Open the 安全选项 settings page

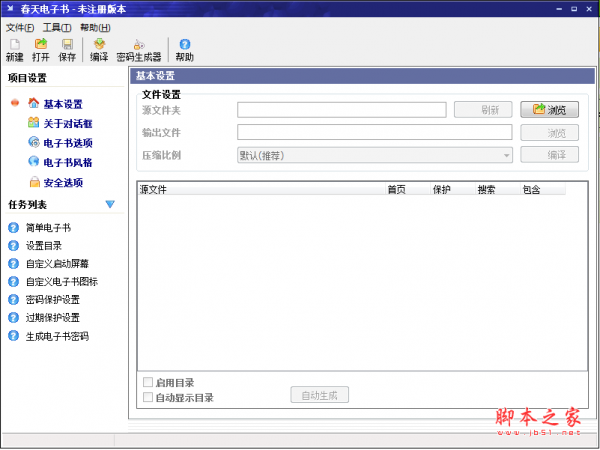pos(63,183)
